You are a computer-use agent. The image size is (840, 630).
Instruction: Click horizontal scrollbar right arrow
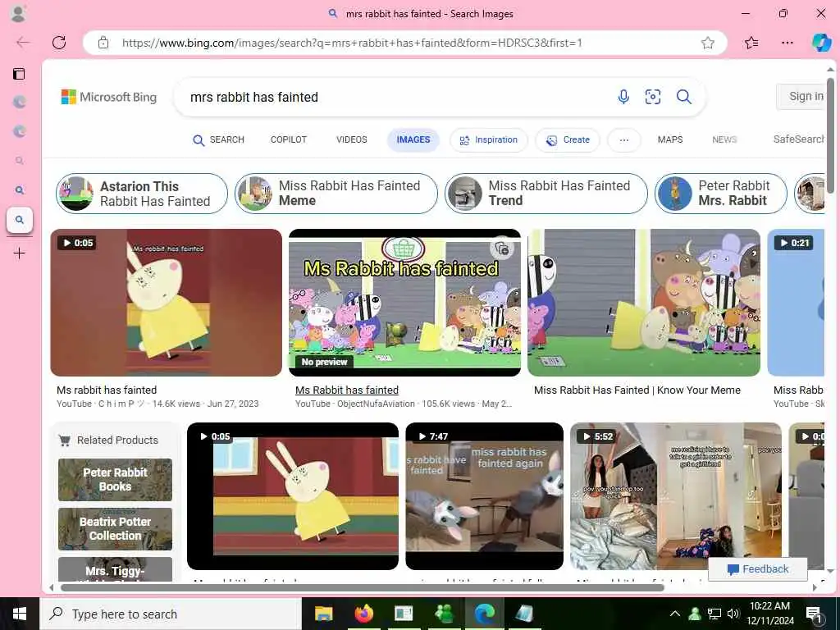(815, 587)
